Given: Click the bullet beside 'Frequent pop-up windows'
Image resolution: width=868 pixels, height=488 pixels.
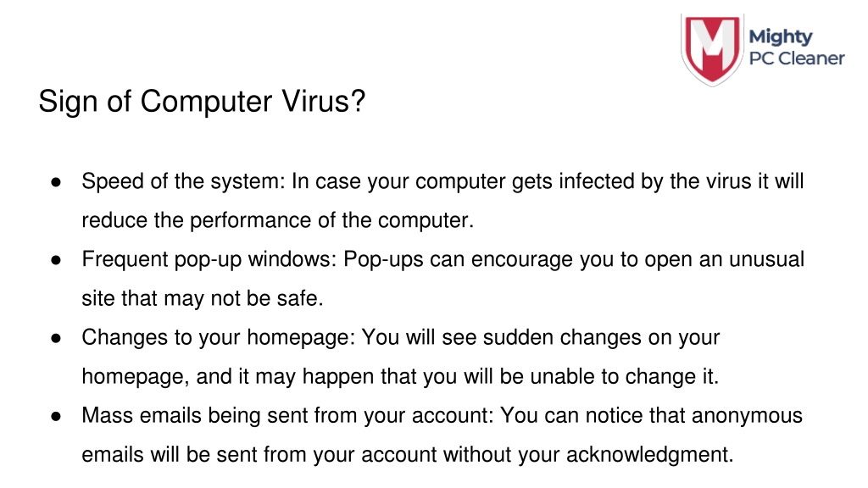Looking at the screenshot, I should (56, 260).
